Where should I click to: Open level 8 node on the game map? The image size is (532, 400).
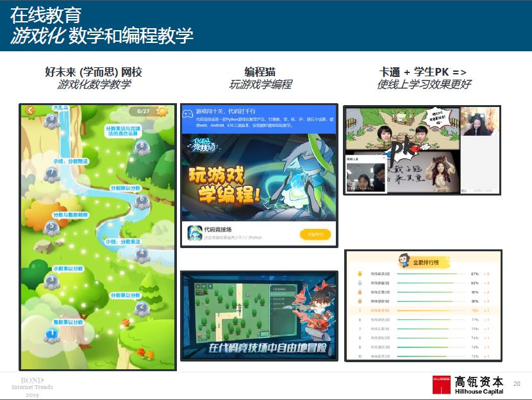point(142,147)
